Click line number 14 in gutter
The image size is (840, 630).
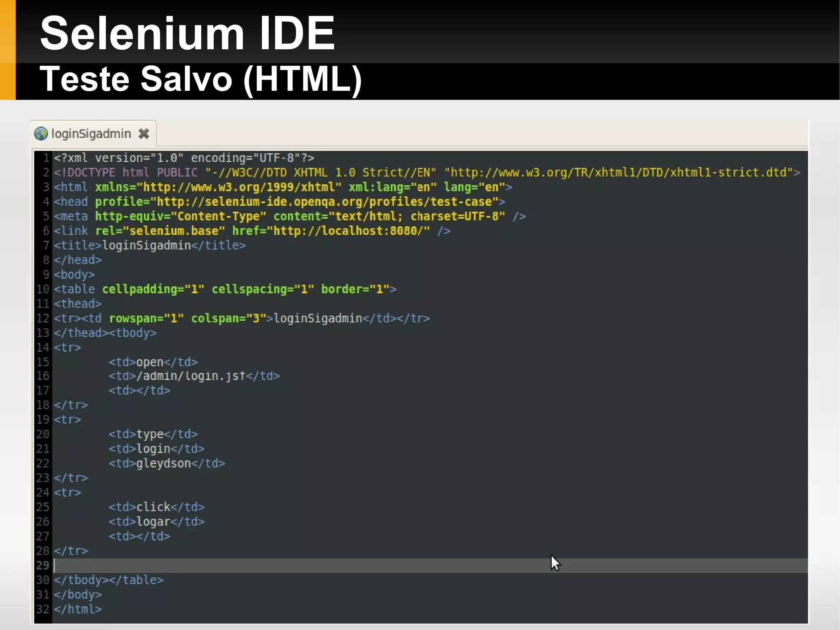pos(43,348)
